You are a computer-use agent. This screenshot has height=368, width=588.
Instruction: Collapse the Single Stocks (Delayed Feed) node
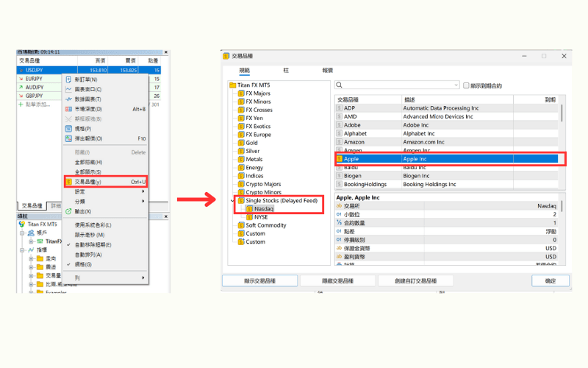click(234, 200)
